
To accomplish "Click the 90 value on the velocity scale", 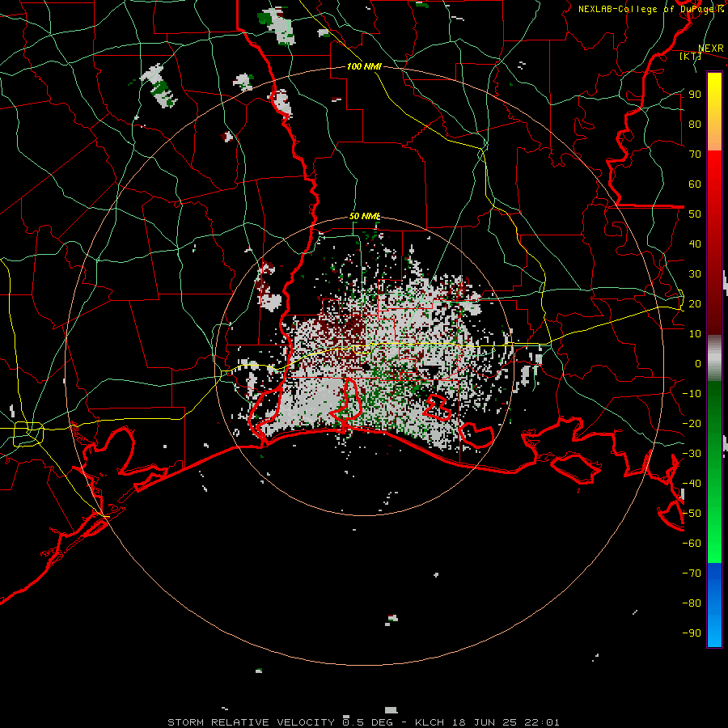I will [x=695, y=95].
